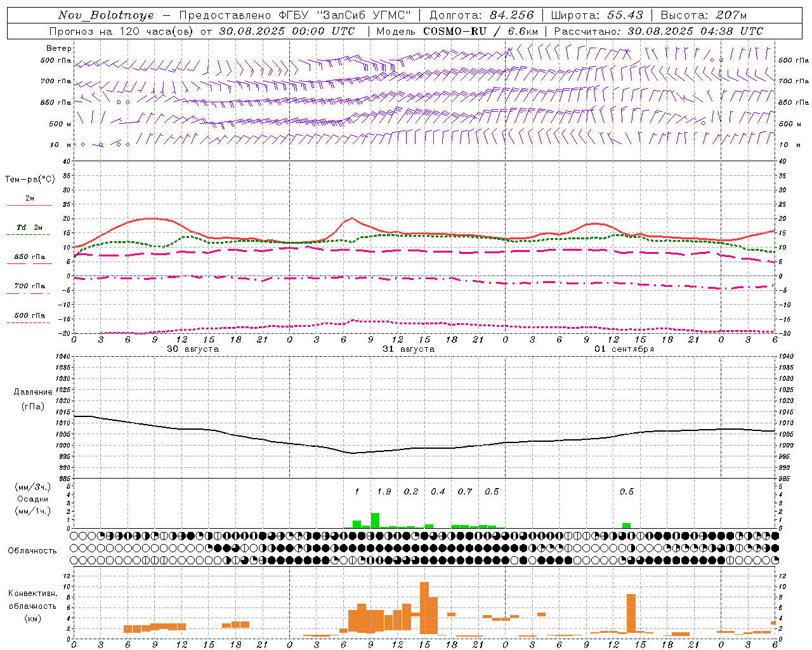This screenshot has height=650, width=812.
Task: Click the red 2м legend line
Action: pos(29,206)
